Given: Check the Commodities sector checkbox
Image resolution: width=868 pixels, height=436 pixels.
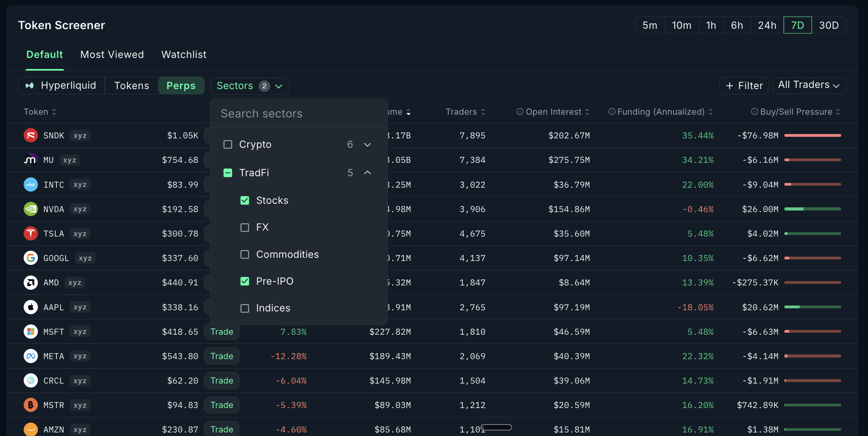Looking at the screenshot, I should point(245,255).
